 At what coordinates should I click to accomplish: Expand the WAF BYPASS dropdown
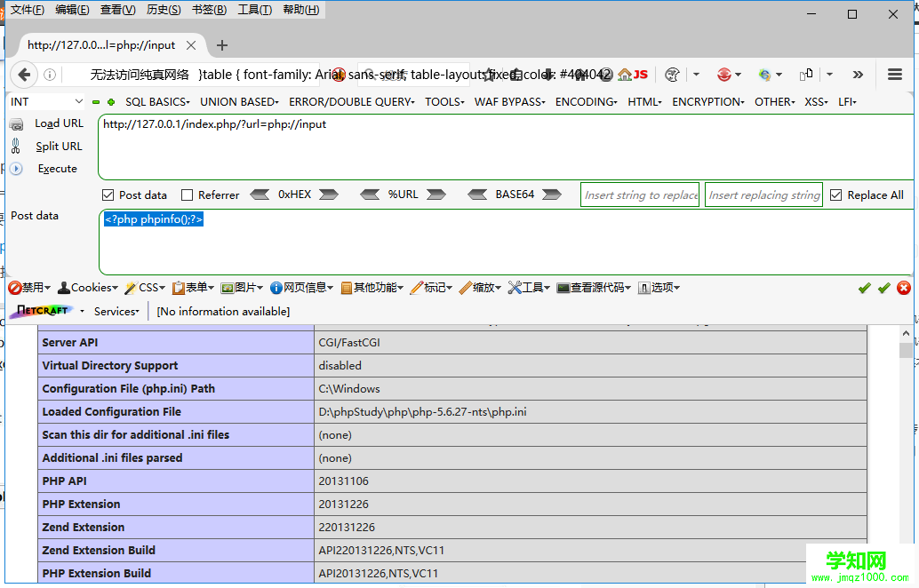[x=510, y=102]
